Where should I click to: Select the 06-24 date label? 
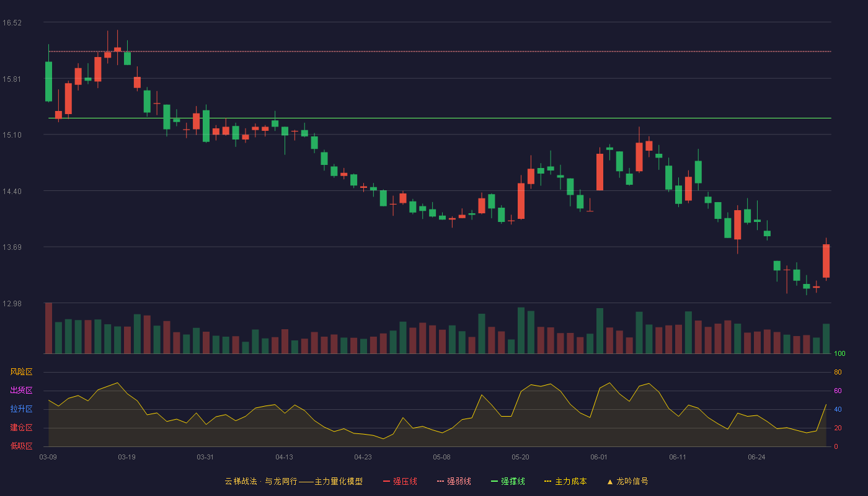coord(756,457)
